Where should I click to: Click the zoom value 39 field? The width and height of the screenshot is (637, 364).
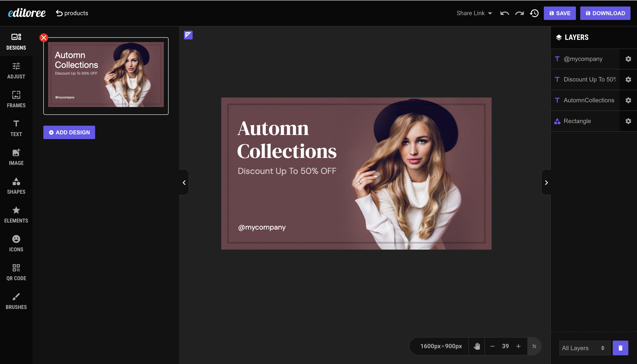(x=505, y=346)
